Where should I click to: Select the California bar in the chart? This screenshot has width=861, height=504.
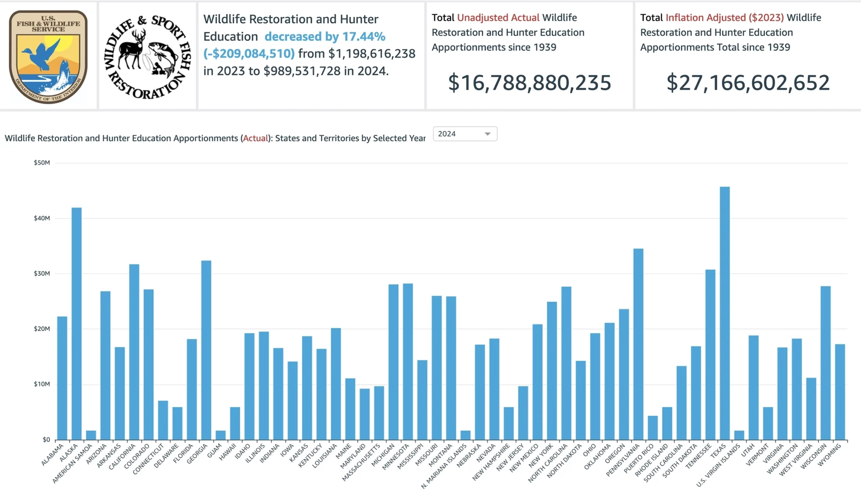(x=134, y=352)
